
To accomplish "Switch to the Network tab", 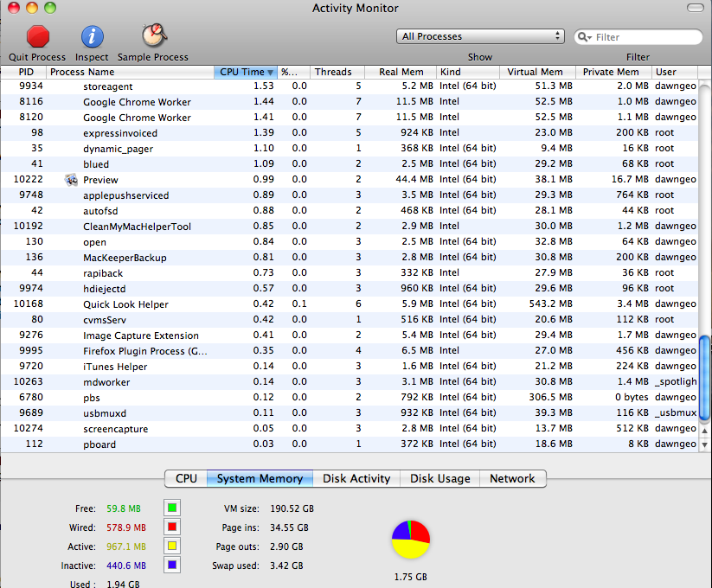I will (513, 479).
